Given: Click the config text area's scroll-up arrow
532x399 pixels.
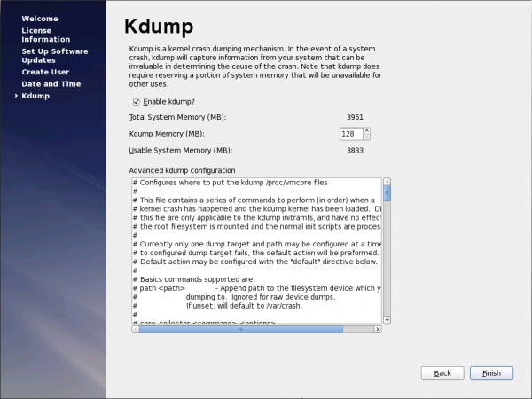Looking at the screenshot, I should point(387,181).
